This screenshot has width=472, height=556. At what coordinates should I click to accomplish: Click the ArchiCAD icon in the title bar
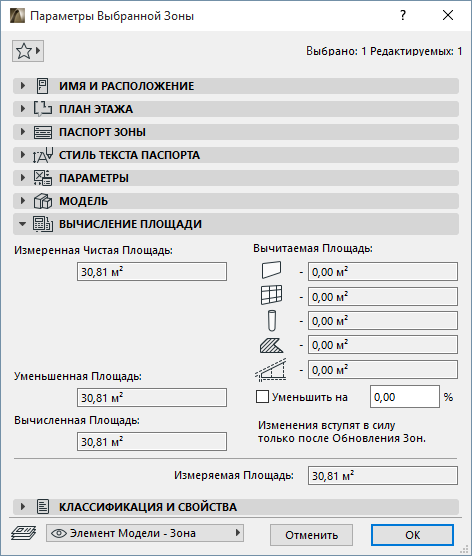pos(17,16)
